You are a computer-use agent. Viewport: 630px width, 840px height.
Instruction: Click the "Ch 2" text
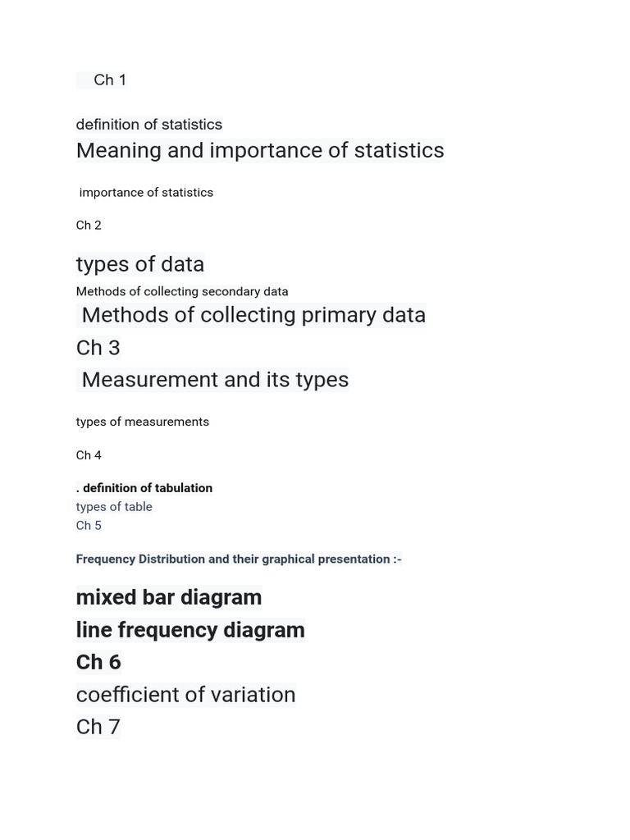tap(89, 226)
